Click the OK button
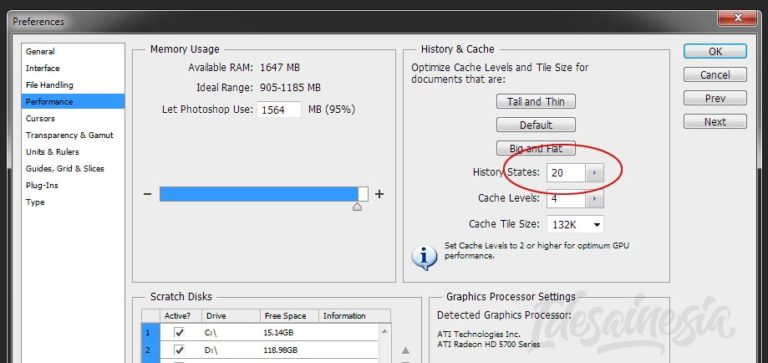This screenshot has height=363, width=768. [715, 51]
